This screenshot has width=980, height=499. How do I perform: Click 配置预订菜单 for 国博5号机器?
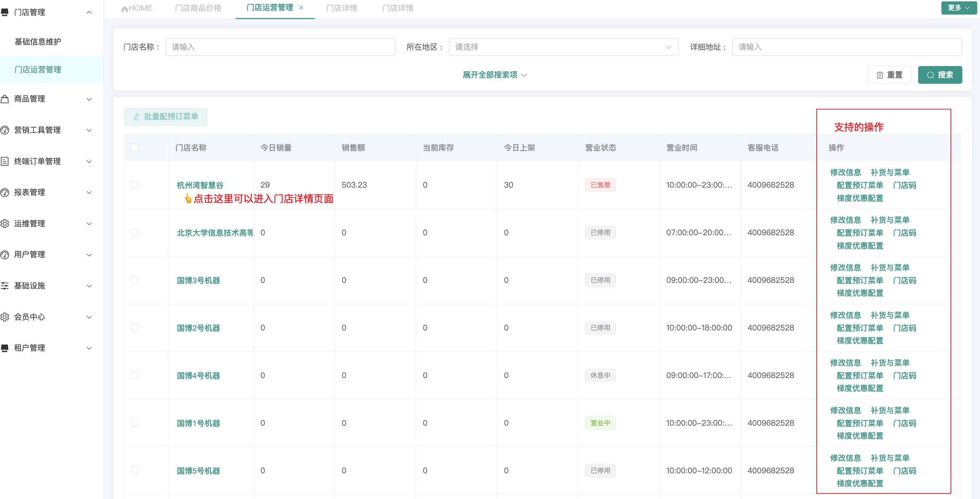(x=860, y=471)
